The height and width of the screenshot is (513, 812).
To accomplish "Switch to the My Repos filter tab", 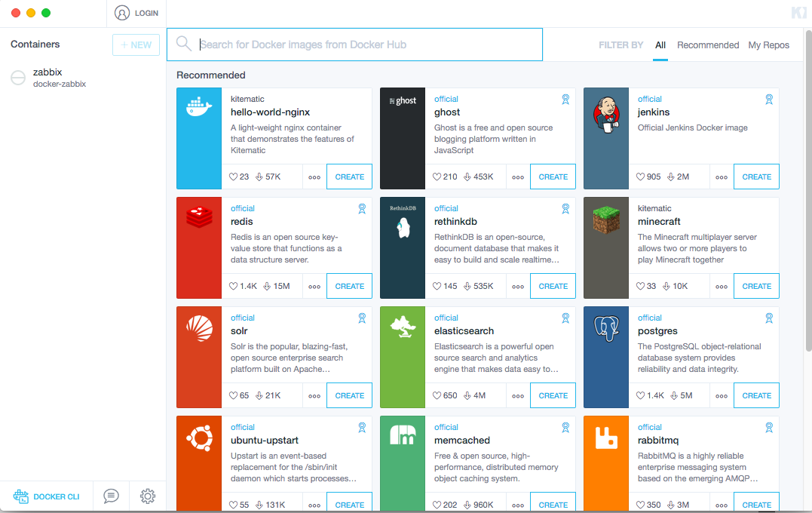I will tap(768, 45).
